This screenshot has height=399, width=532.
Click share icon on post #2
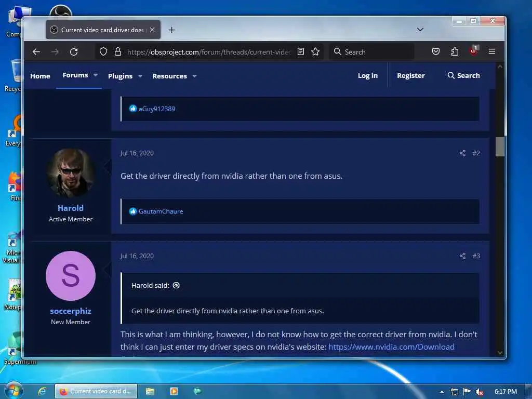pyautogui.click(x=462, y=153)
